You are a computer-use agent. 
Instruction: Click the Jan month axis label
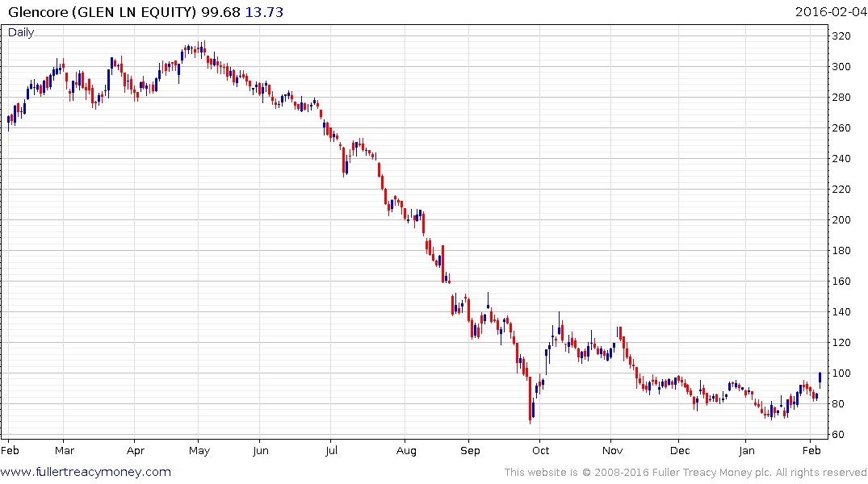(746, 450)
